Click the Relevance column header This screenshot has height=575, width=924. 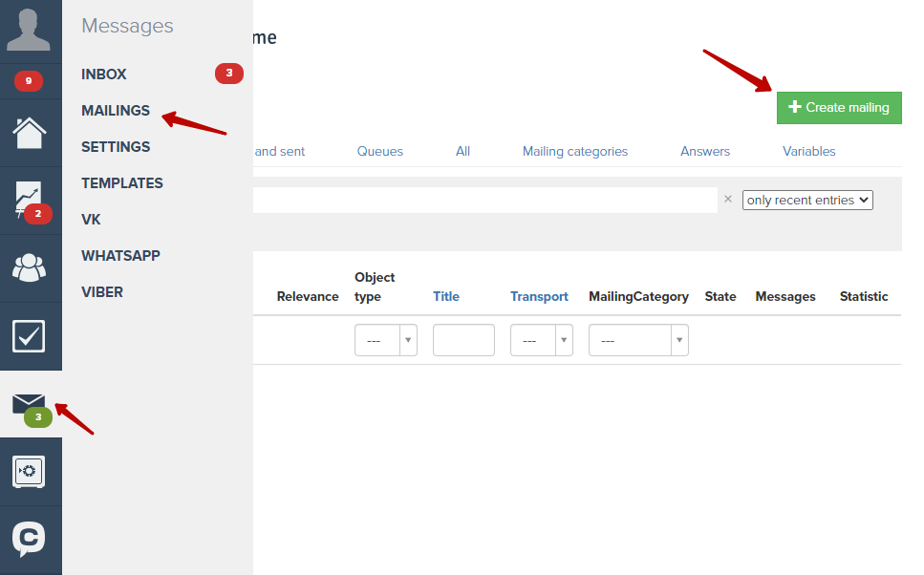(x=308, y=296)
